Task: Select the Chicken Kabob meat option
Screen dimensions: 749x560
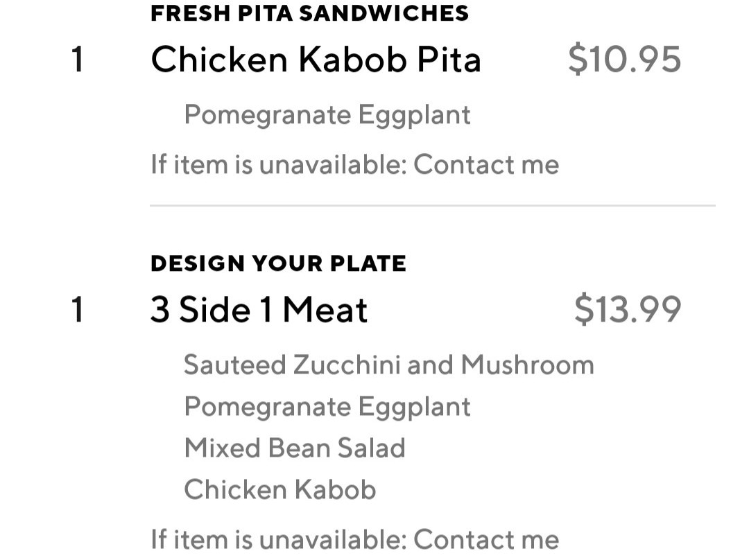Action: click(x=279, y=489)
